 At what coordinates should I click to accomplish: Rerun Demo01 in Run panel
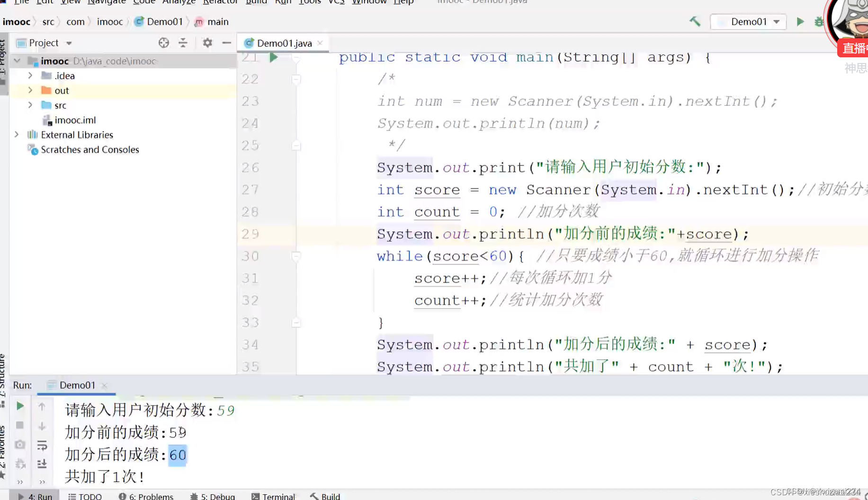tap(20, 406)
